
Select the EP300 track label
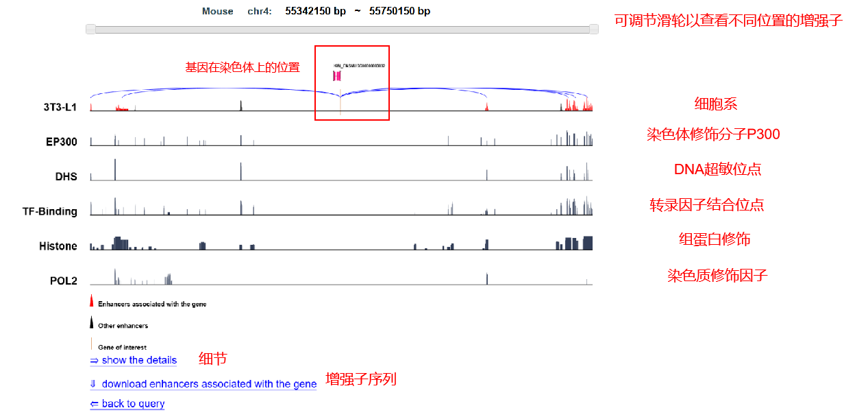click(x=61, y=142)
